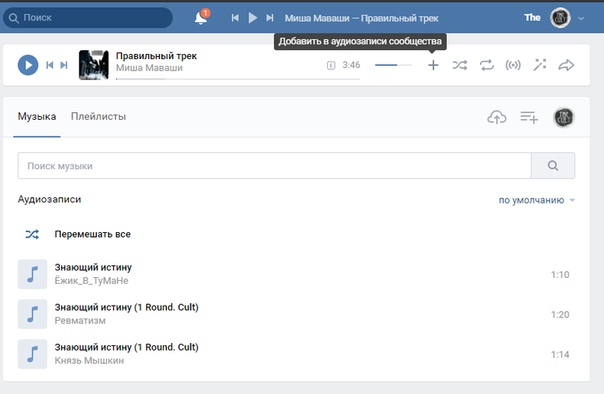Add track to community audio with plus
The height and width of the screenshot is (394, 604).
pyautogui.click(x=433, y=65)
